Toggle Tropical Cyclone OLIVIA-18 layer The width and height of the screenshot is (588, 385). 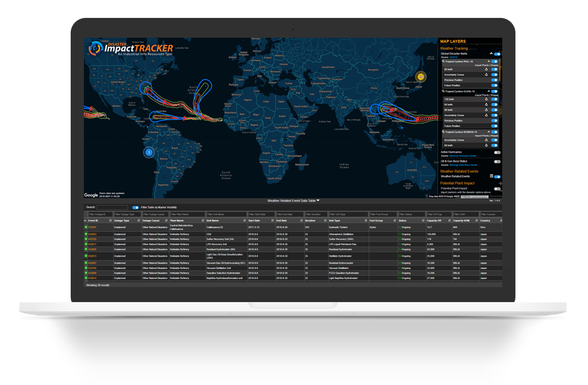pyautogui.click(x=494, y=91)
